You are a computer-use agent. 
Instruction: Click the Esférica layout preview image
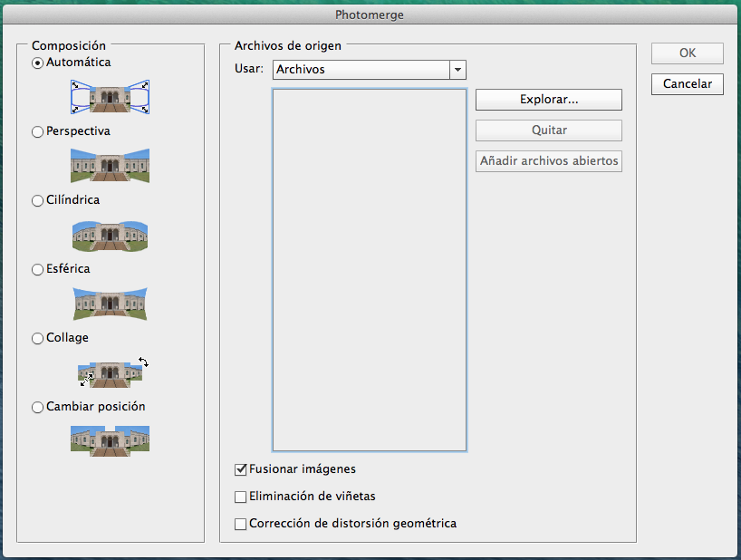click(111, 304)
